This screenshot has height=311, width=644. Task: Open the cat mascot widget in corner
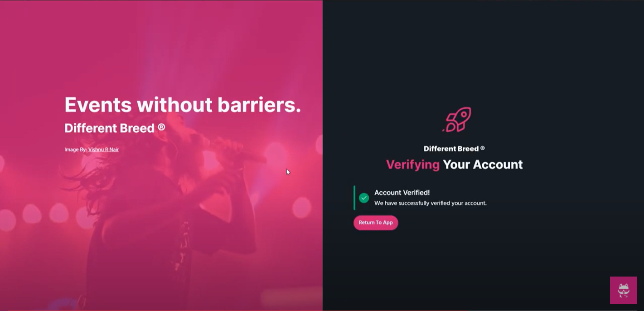[x=624, y=290]
